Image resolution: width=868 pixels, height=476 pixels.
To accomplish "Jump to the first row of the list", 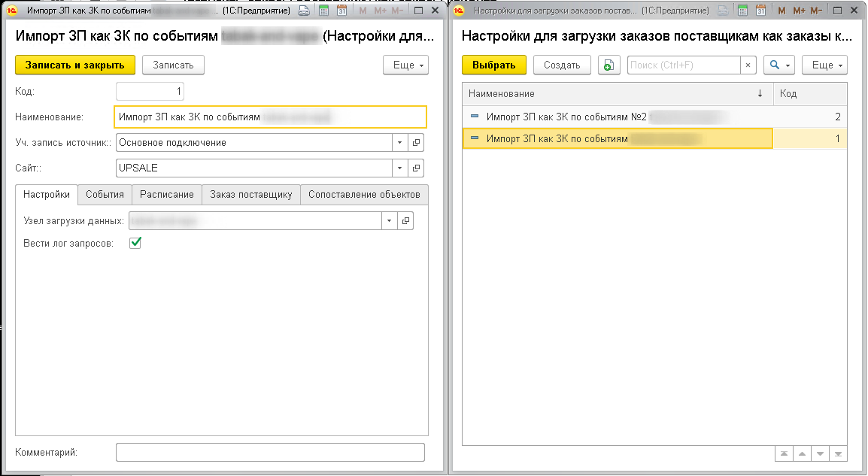I will [x=785, y=454].
